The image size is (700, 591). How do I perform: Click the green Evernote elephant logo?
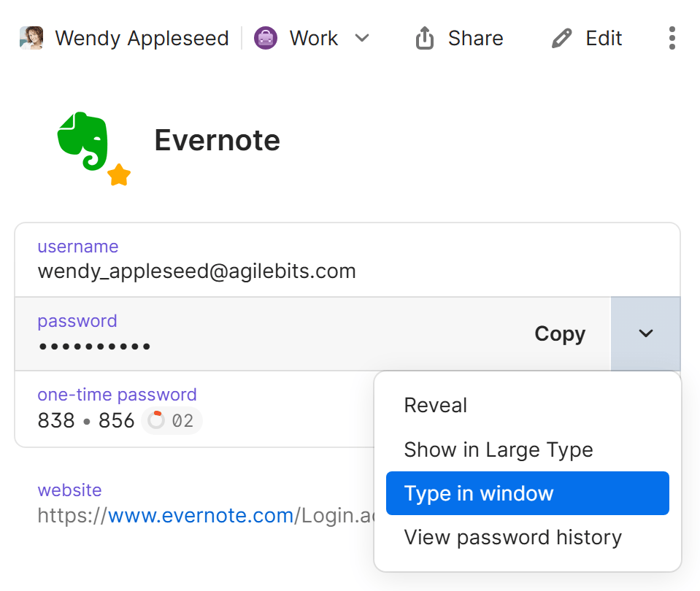coord(83,141)
